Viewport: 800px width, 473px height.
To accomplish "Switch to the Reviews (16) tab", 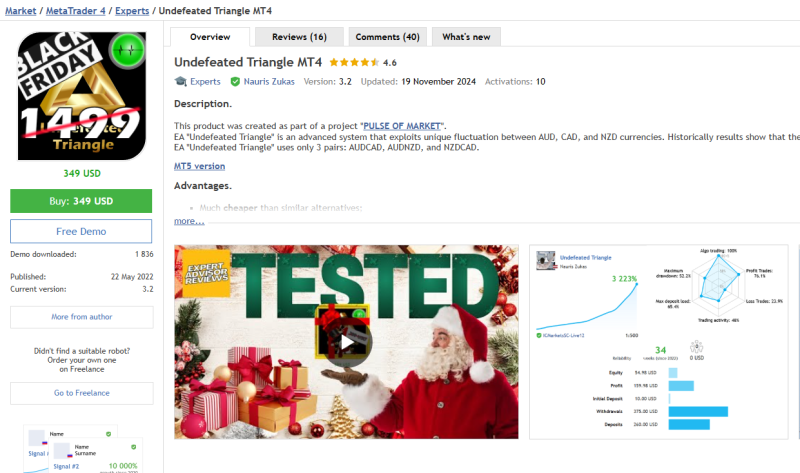I will pyautogui.click(x=299, y=37).
